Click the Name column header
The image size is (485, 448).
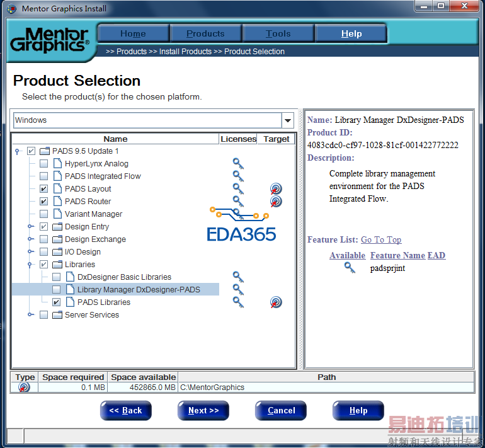115,139
